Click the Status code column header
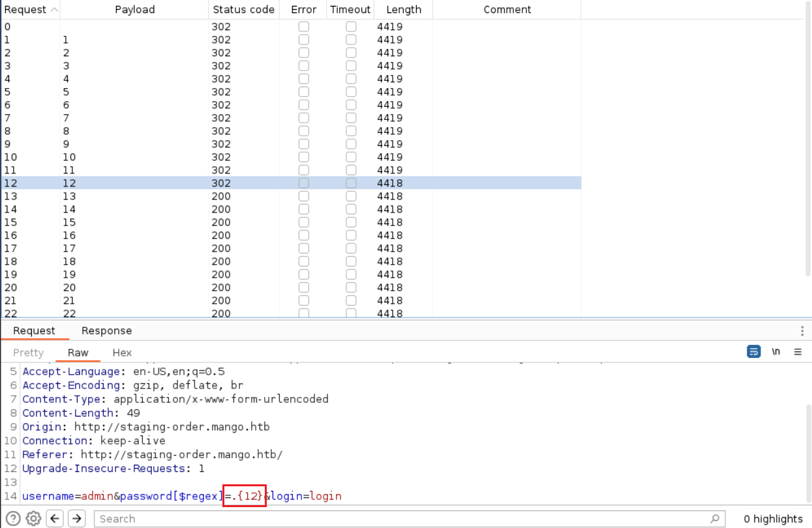 pos(244,10)
